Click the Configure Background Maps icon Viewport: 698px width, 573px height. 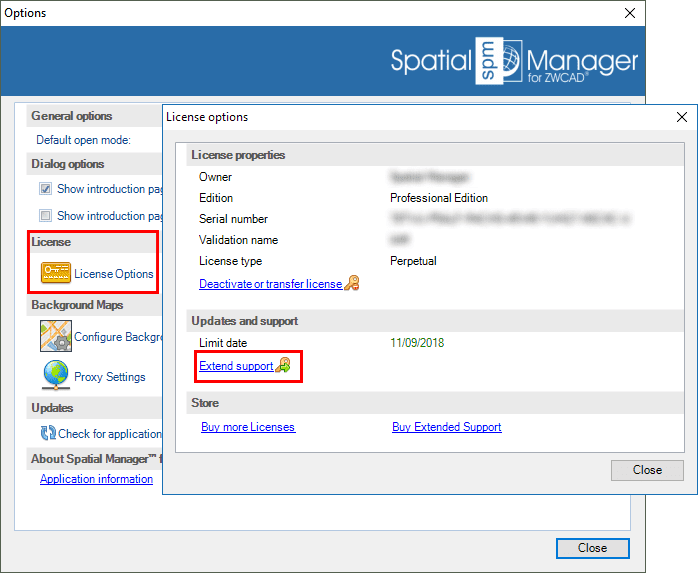pyautogui.click(x=55, y=337)
